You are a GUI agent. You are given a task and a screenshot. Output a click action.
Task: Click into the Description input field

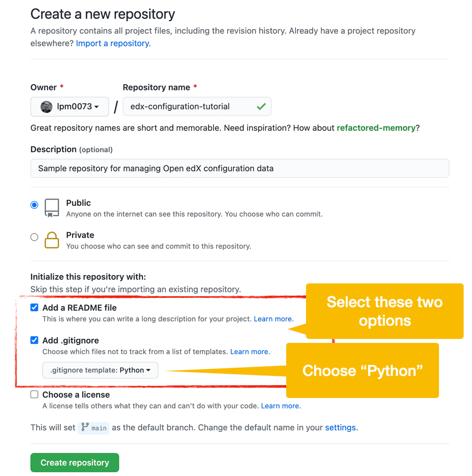240,168
